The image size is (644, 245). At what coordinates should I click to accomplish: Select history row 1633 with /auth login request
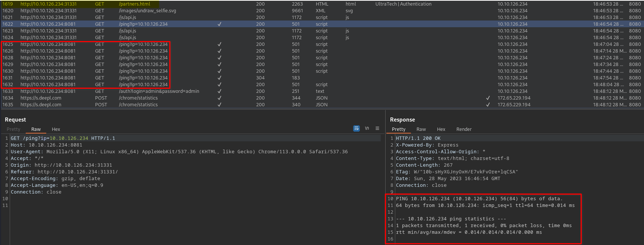tap(159, 91)
